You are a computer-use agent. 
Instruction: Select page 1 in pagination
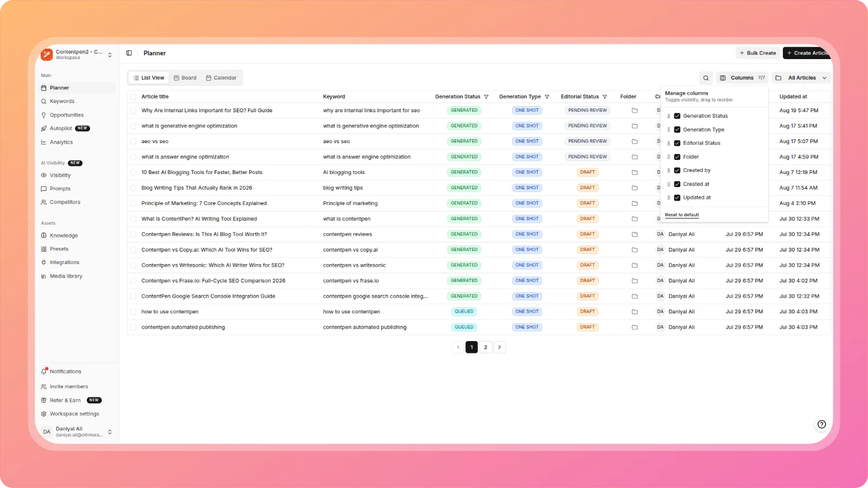(472, 348)
